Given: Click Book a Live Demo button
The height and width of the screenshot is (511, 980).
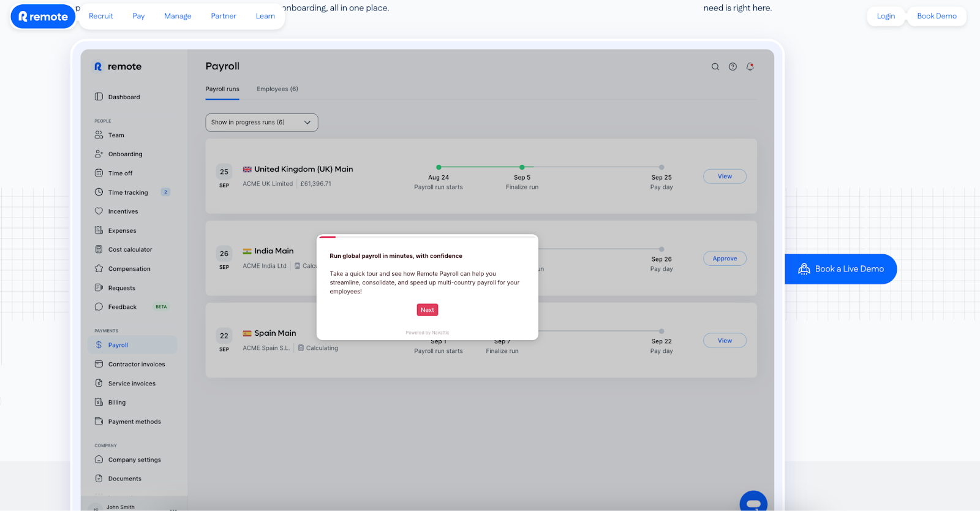Looking at the screenshot, I should point(841,269).
